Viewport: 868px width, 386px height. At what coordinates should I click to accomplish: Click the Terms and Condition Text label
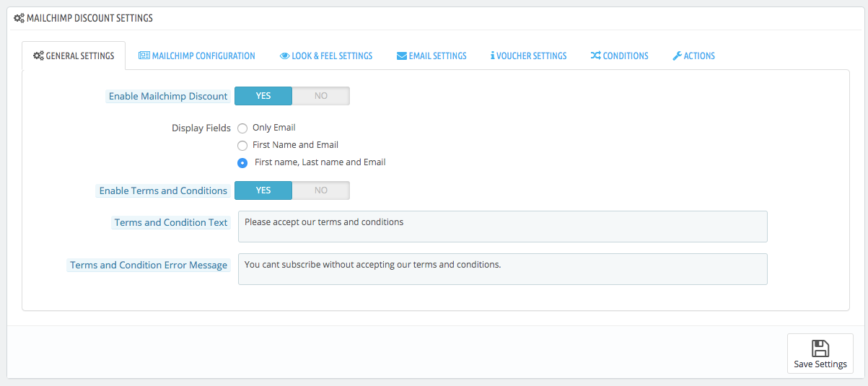pos(171,222)
